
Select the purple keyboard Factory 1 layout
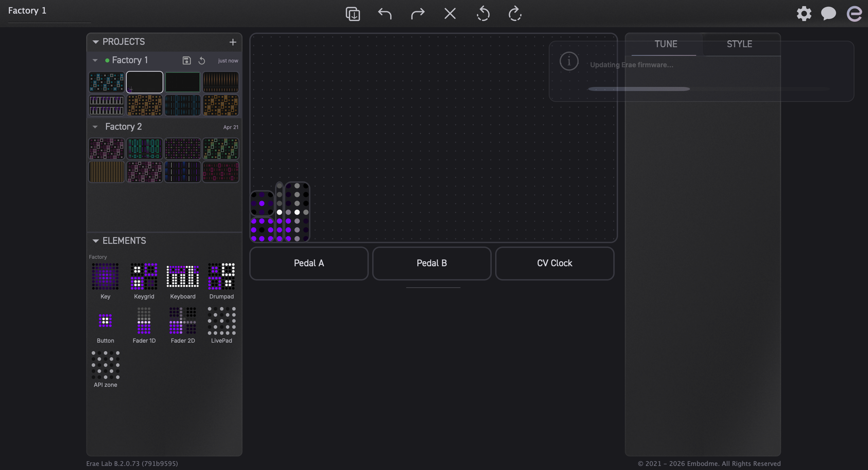(107, 105)
